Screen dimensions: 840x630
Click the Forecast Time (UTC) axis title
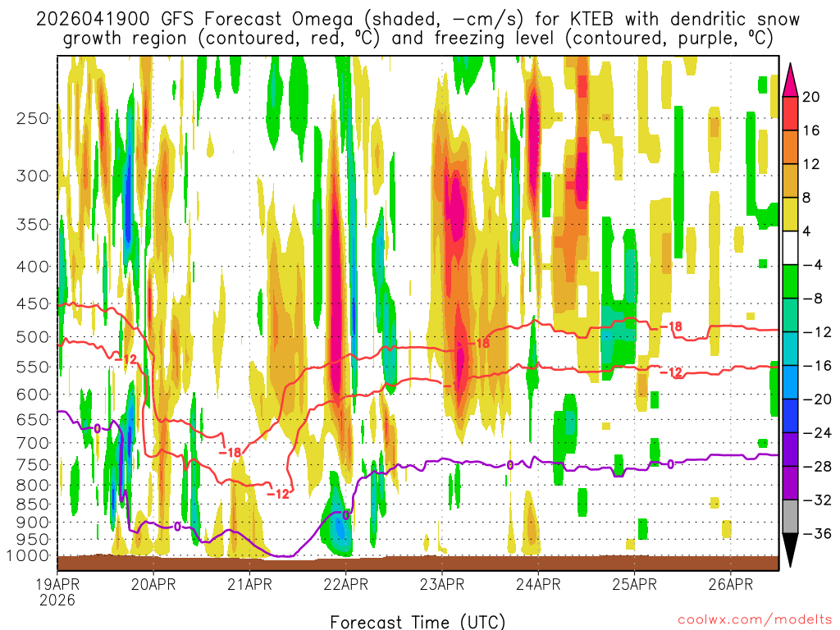pyautogui.click(x=418, y=622)
